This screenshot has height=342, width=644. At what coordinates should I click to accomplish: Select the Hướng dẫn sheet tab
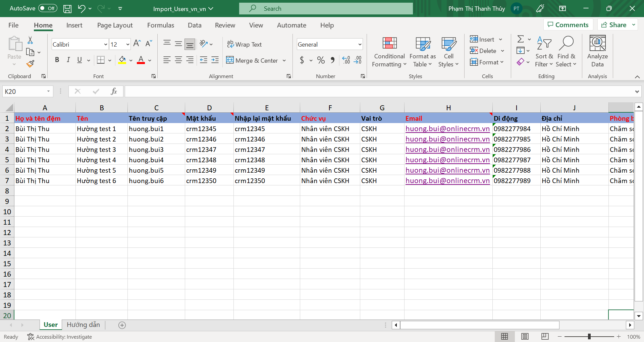[83, 325]
